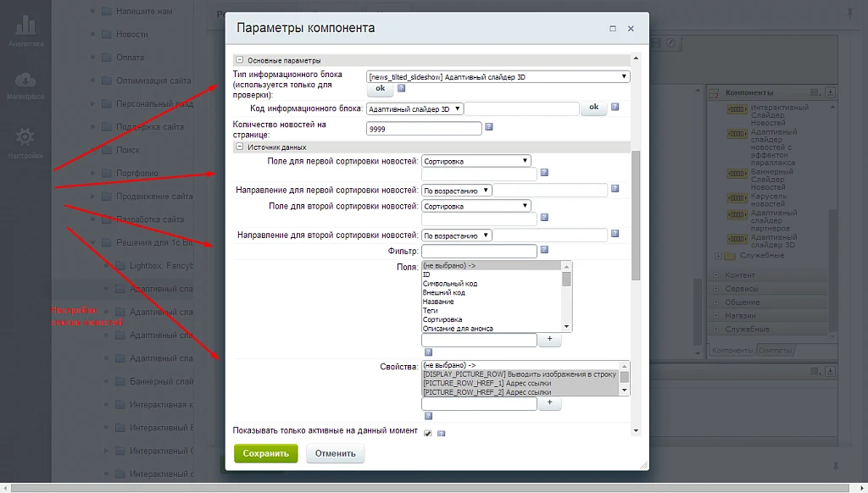Viewport: 868px width, 493px height.
Task: Click help icon for first sort direction
Action: click(x=615, y=189)
